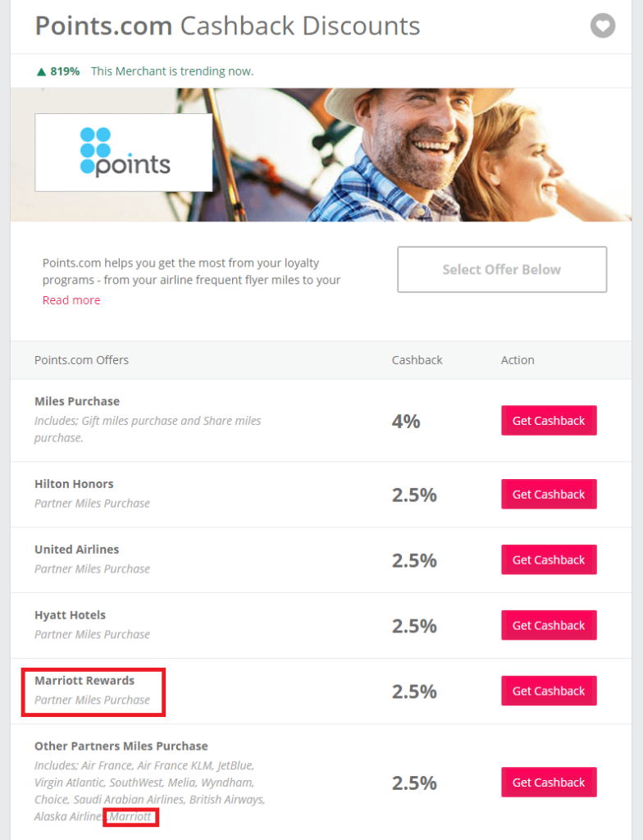The height and width of the screenshot is (840, 643).
Task: Click the Points logo image
Action: pyautogui.click(x=124, y=153)
